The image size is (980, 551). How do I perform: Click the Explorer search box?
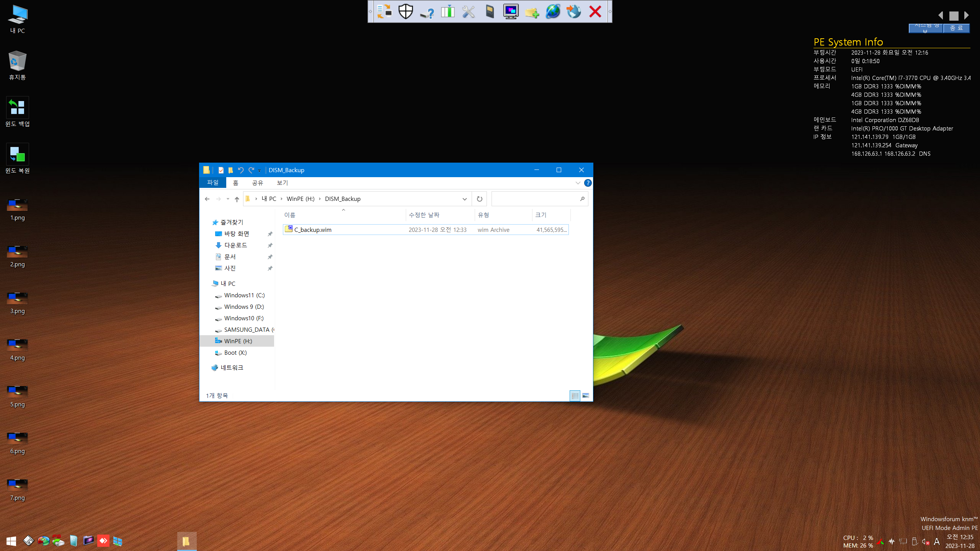point(540,199)
